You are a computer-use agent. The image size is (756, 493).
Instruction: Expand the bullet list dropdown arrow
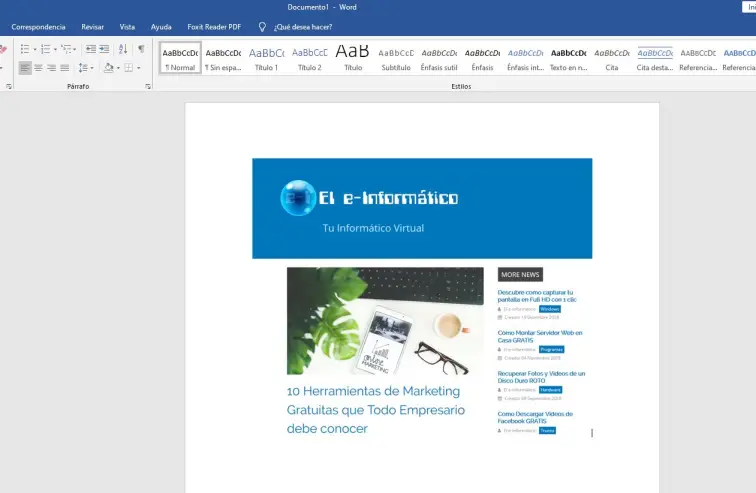pos(35,49)
